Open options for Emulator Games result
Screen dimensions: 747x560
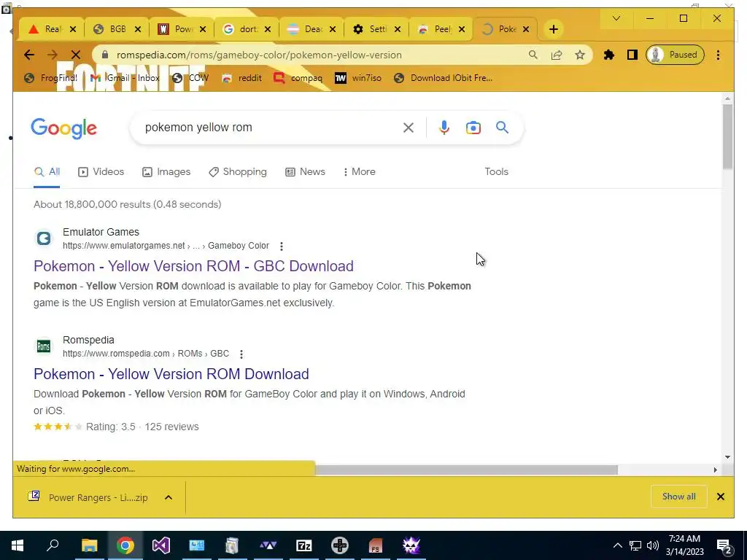point(282,246)
